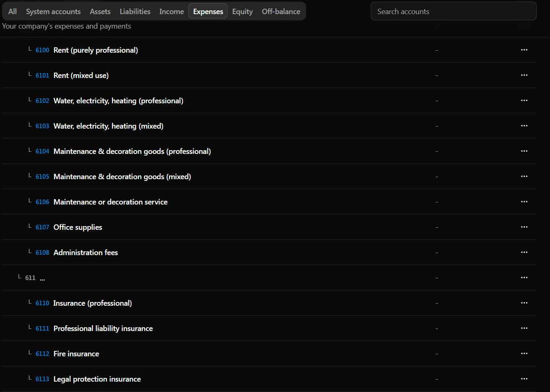
Task: Select the Water, electricity, heating (mixed) account
Action: (x=108, y=126)
